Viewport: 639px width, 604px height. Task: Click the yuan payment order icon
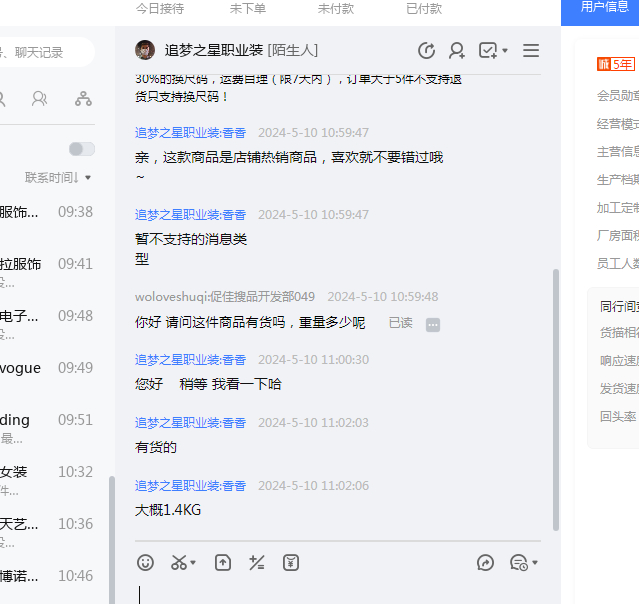click(x=291, y=563)
